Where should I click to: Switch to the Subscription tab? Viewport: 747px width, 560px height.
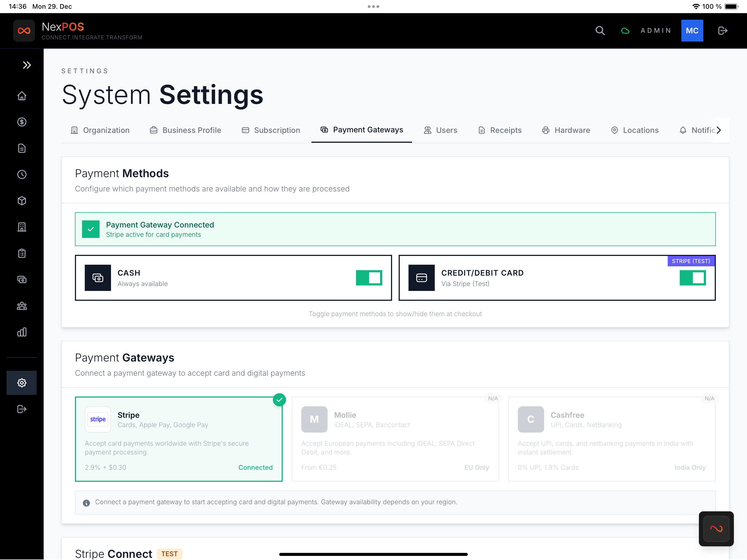click(x=271, y=130)
